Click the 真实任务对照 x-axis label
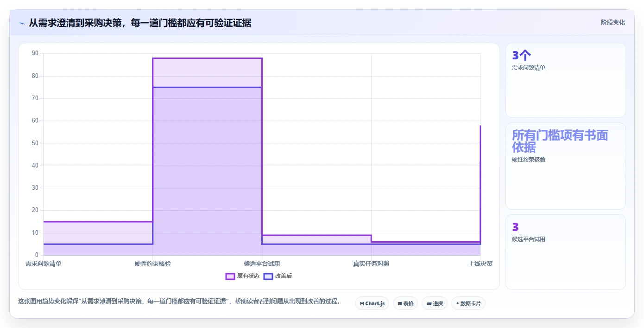Screen dimensions: 644x328 coord(371,264)
